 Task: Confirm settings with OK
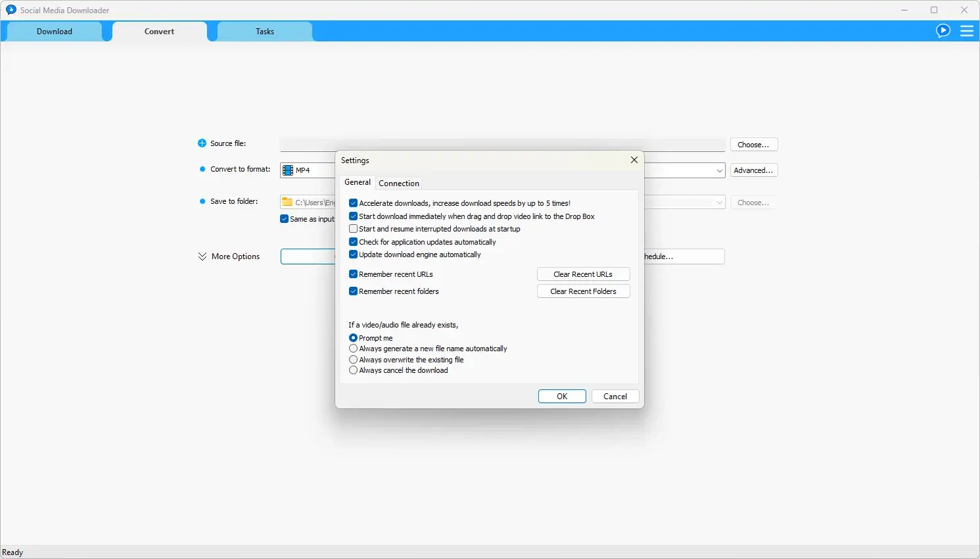point(562,397)
